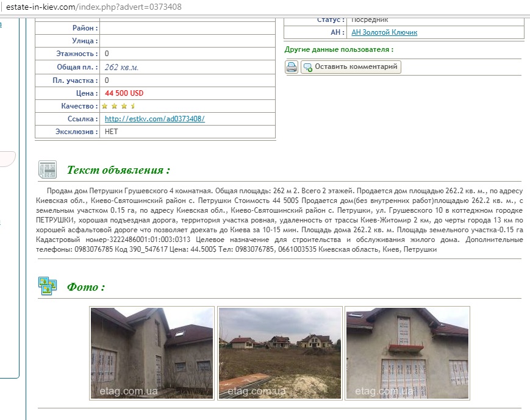Click the printer icon to print the advert
Image resolution: width=530 pixels, height=420 pixels.
tap(292, 67)
